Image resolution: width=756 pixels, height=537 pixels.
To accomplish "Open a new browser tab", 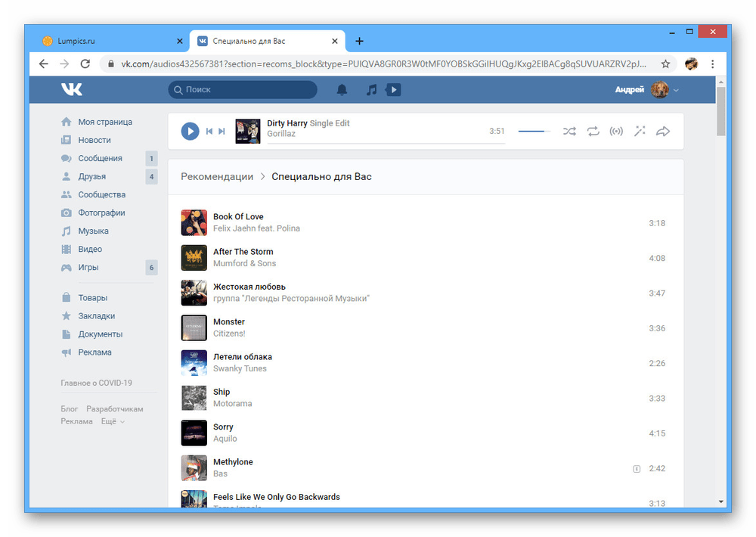I will pos(359,41).
